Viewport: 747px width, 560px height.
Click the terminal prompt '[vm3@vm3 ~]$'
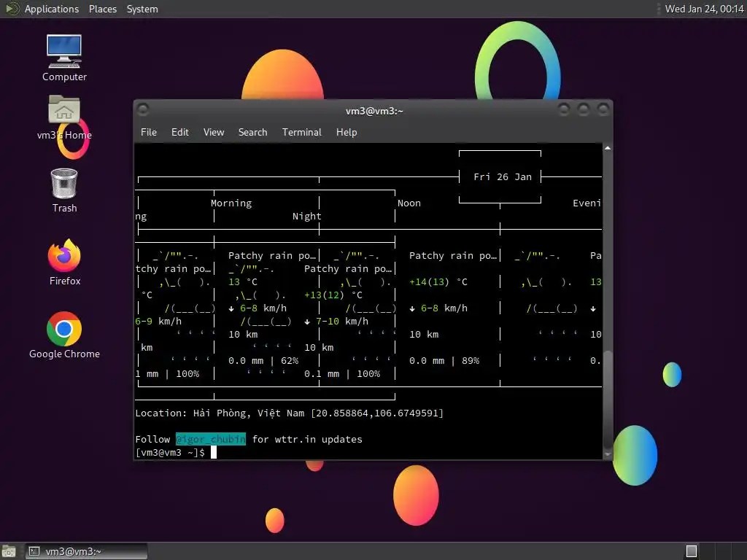170,452
